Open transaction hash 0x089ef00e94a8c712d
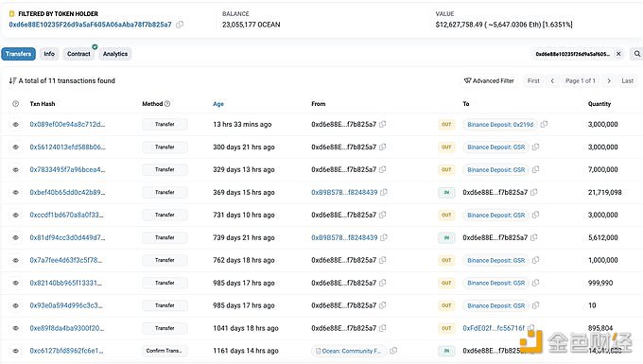Image resolution: width=643 pixels, height=364 pixels. point(67,124)
